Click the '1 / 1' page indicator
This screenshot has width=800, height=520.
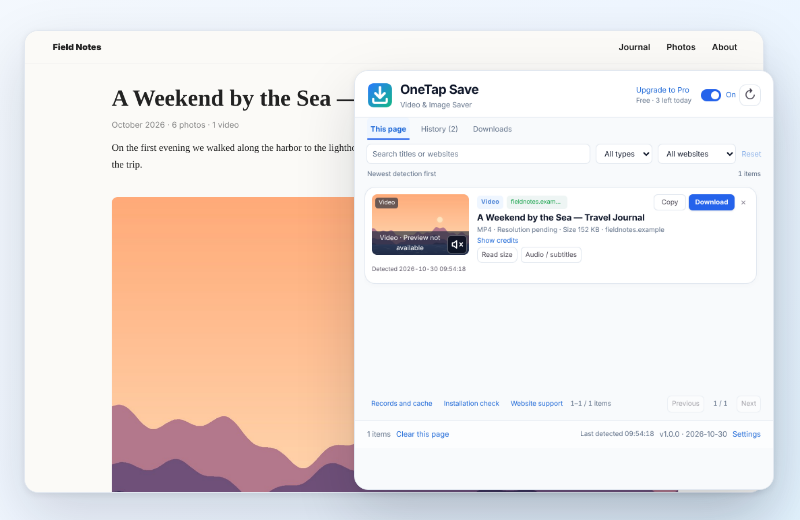pos(720,404)
